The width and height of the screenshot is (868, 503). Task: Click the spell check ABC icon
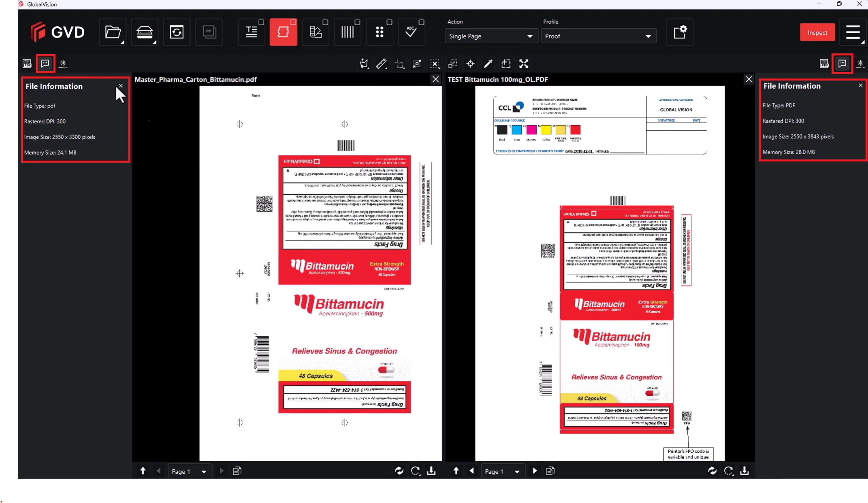pyautogui.click(x=411, y=32)
